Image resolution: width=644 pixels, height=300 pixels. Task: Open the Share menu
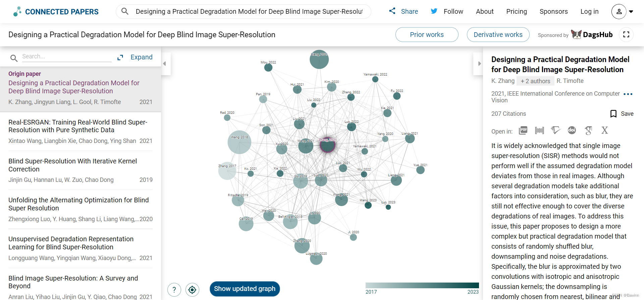coord(404,11)
